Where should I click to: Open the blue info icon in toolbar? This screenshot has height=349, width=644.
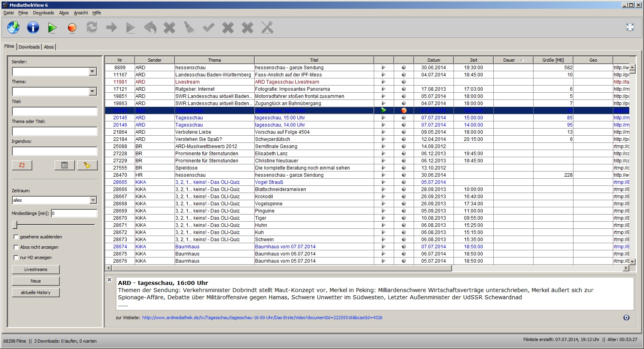[x=33, y=27]
